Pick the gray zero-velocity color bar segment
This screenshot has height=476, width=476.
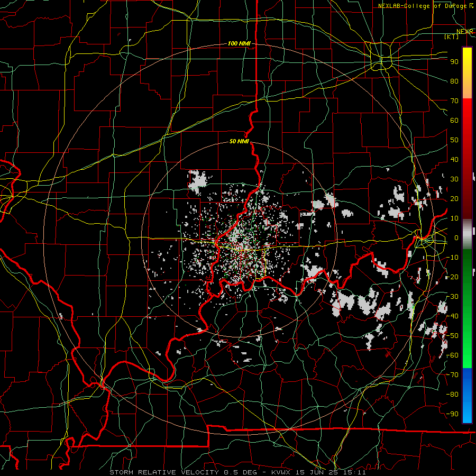point(467,234)
